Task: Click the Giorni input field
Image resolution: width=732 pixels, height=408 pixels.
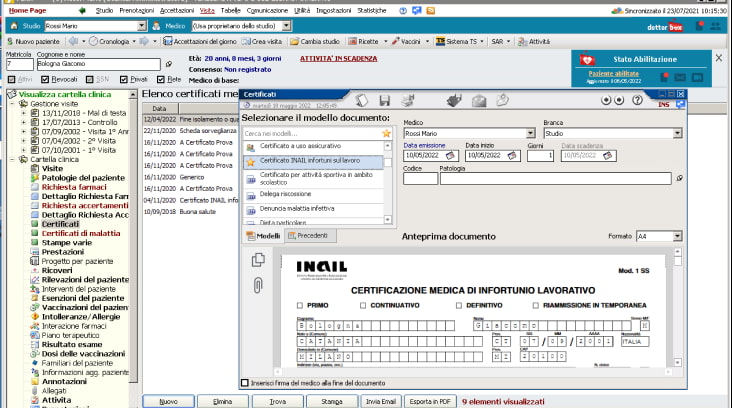Action: [x=540, y=155]
